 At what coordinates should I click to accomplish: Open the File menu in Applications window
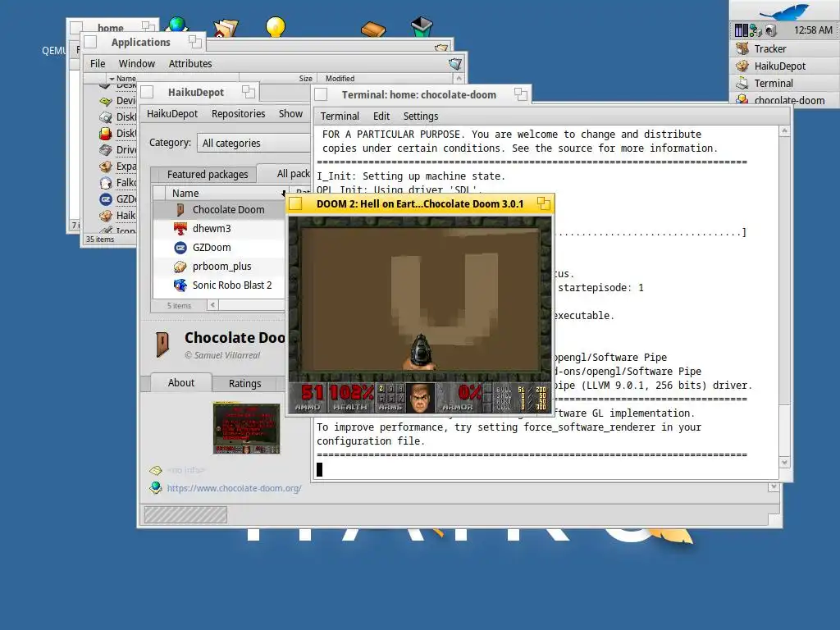point(98,64)
